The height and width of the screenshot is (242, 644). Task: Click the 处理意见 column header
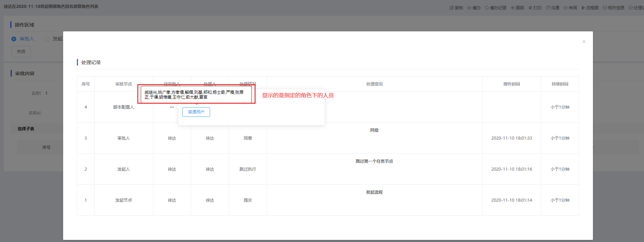(x=374, y=84)
